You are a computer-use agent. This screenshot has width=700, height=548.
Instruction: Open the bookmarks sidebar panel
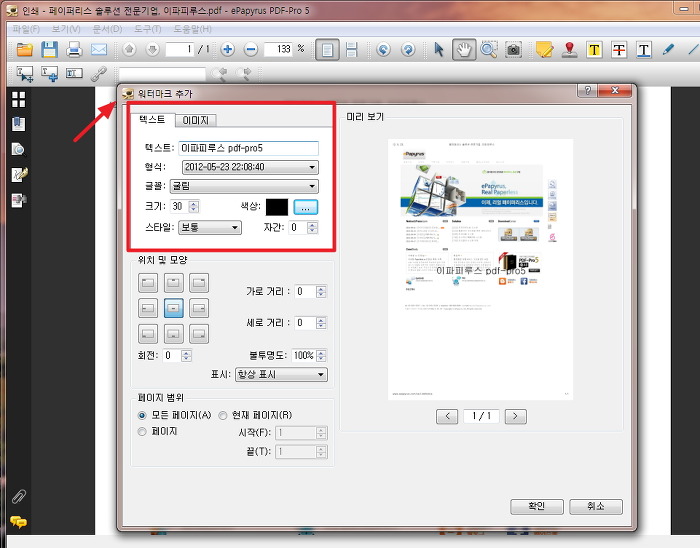coord(18,124)
